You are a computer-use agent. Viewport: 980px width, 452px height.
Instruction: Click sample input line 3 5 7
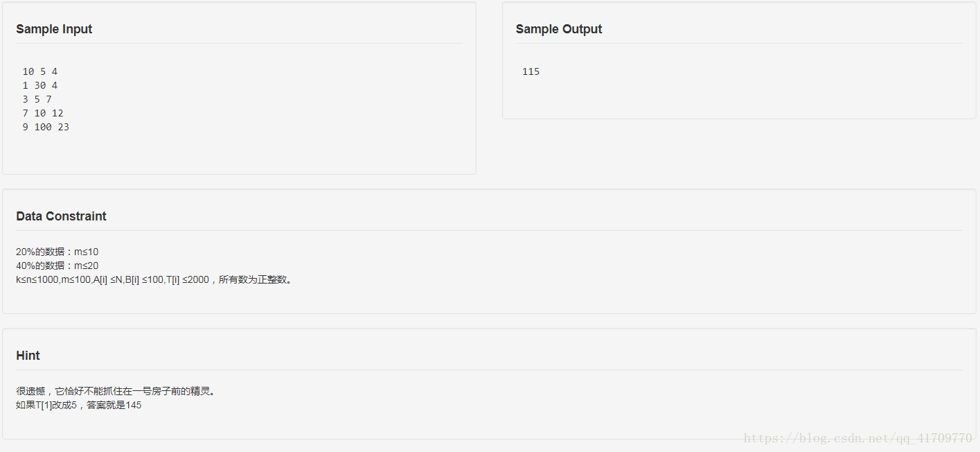click(37, 99)
